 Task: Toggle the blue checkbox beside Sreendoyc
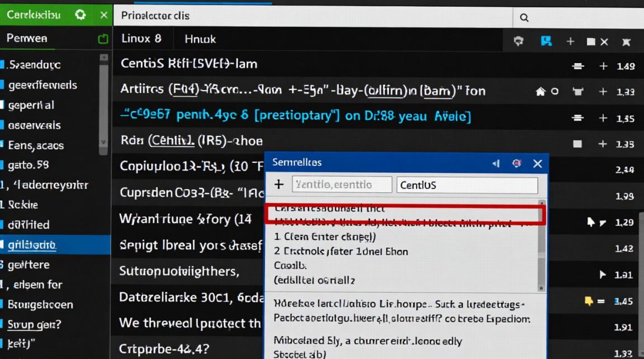2,65
